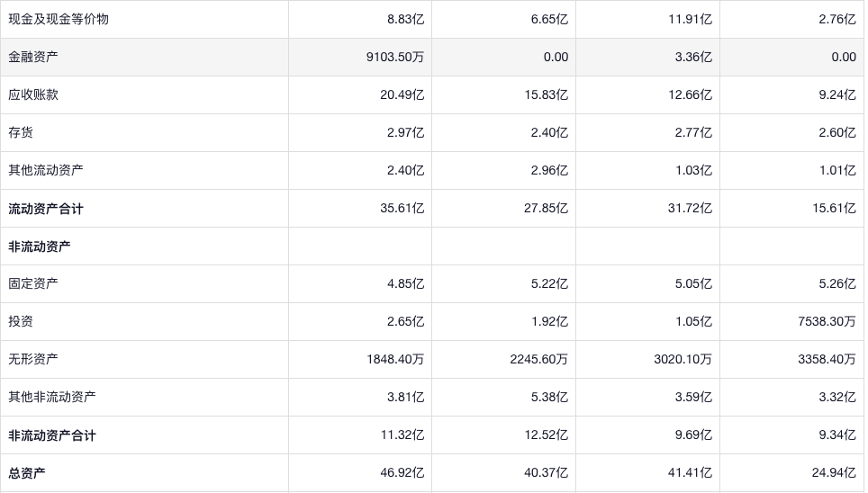The width and height of the screenshot is (868, 493).
Task: Click the 其他非流动资产 row label
Action: tap(52, 397)
